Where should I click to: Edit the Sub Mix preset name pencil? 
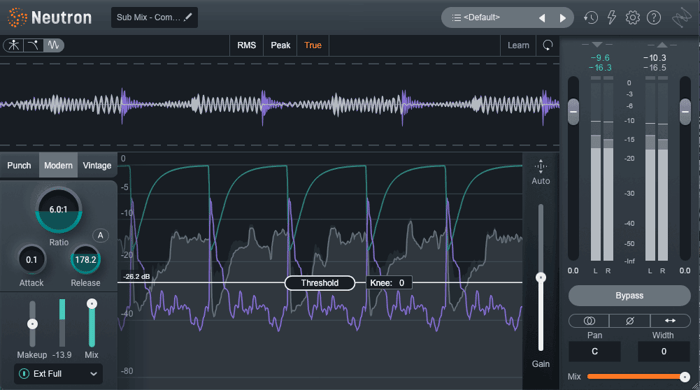188,17
